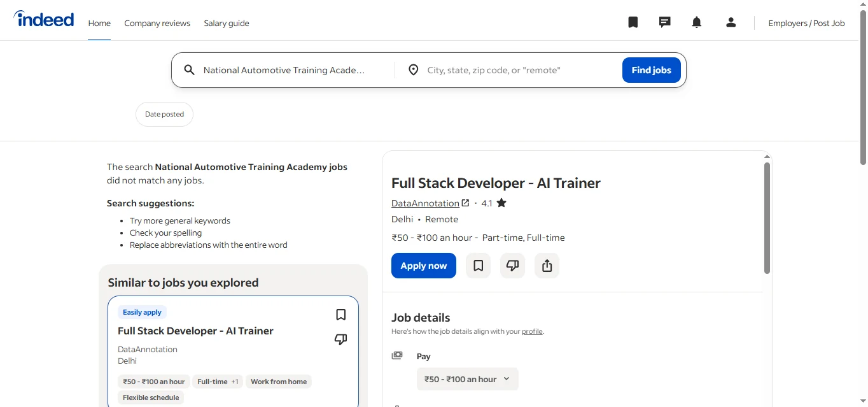Open the messages chat icon
This screenshot has height=407, width=868.
click(664, 22)
